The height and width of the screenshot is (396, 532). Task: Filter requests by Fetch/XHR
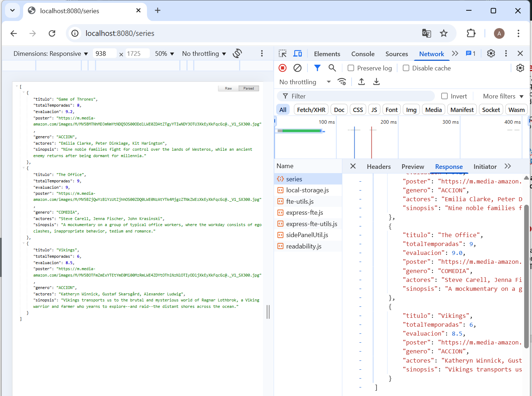pos(311,110)
